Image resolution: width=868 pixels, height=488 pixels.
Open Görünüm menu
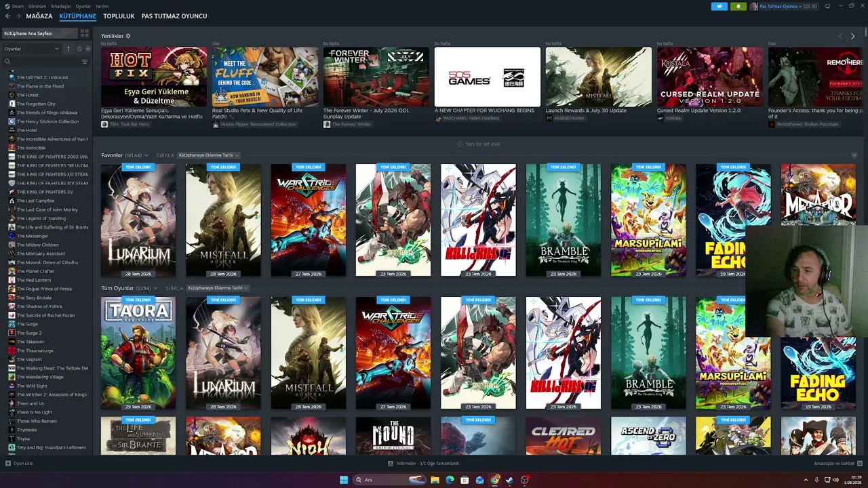(x=37, y=6)
